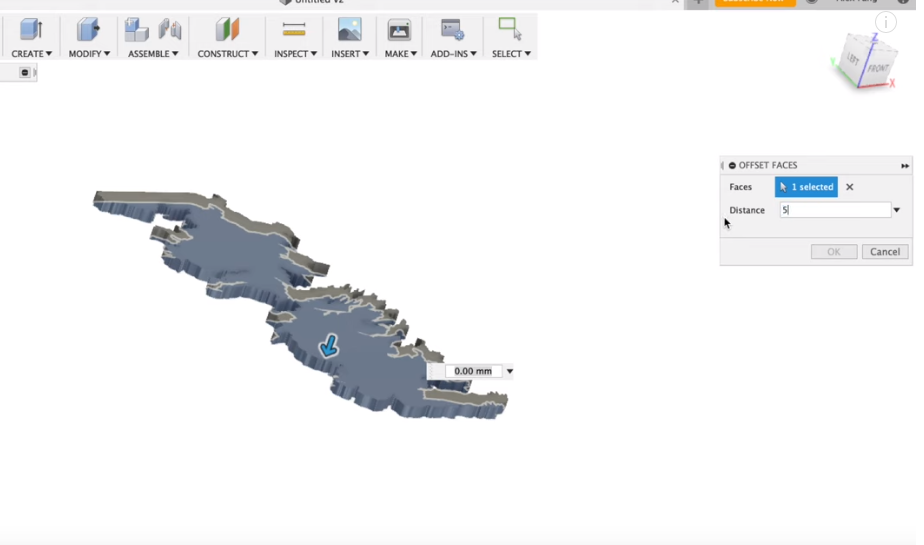Click the Insert image icon above INSERT
This screenshot has height=545, width=924.
point(349,29)
